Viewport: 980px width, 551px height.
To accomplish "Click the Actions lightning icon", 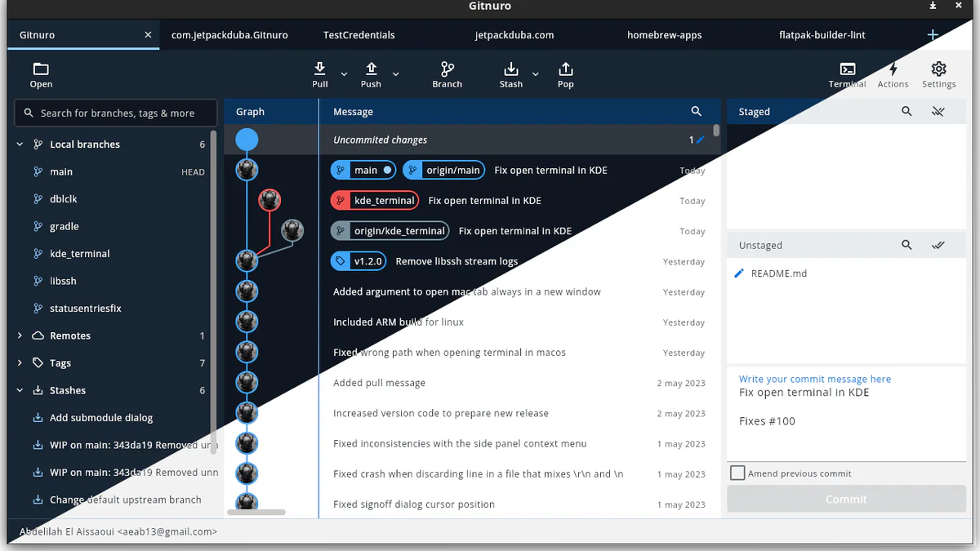I will point(893,69).
